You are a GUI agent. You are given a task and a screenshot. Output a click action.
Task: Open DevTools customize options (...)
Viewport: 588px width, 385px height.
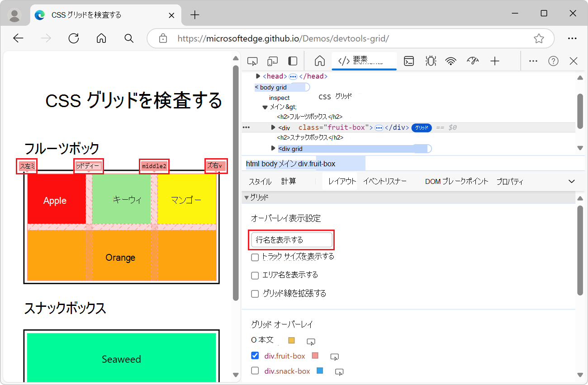533,61
